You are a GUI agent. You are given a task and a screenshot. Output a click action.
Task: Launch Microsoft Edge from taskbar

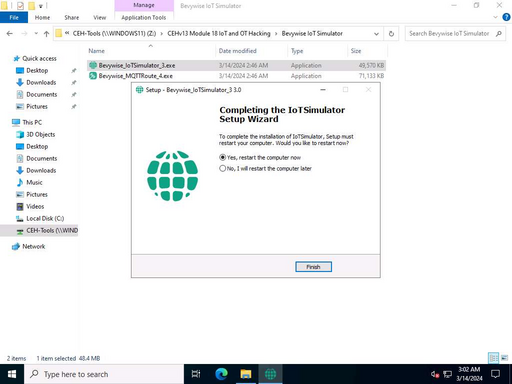[221, 374]
